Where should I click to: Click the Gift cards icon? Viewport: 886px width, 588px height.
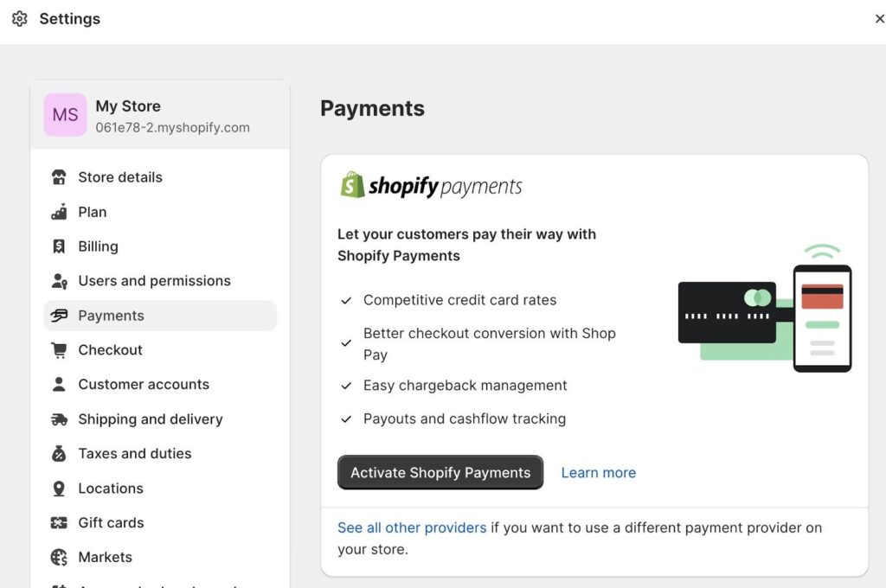tap(59, 523)
